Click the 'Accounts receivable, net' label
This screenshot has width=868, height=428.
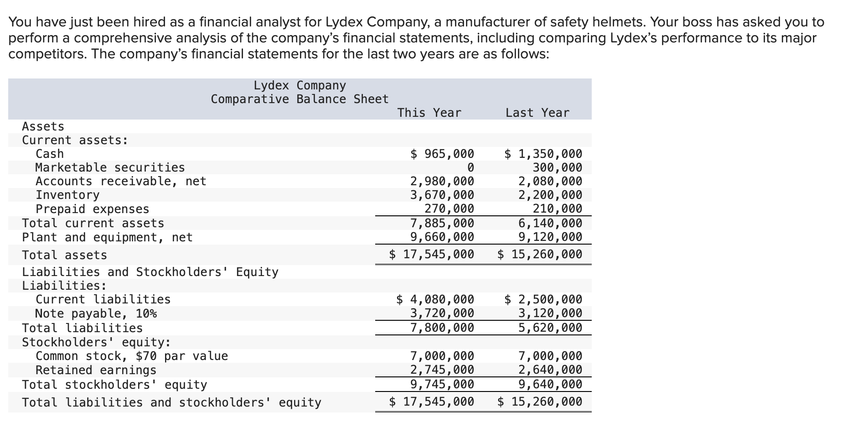pyautogui.click(x=121, y=181)
